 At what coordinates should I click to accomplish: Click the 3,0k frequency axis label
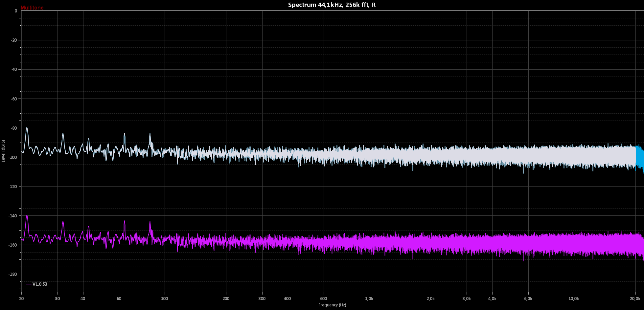[467, 299]
